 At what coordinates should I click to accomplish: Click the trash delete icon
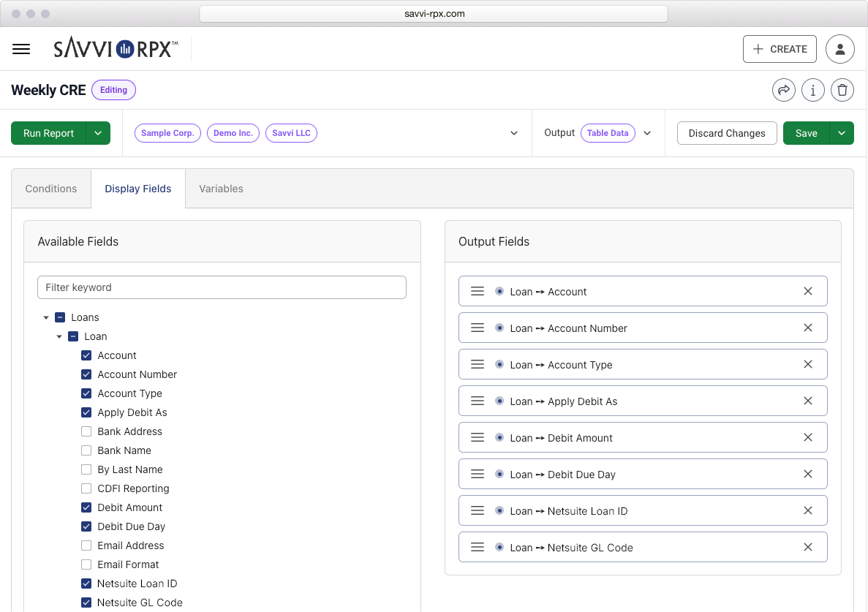click(x=842, y=90)
